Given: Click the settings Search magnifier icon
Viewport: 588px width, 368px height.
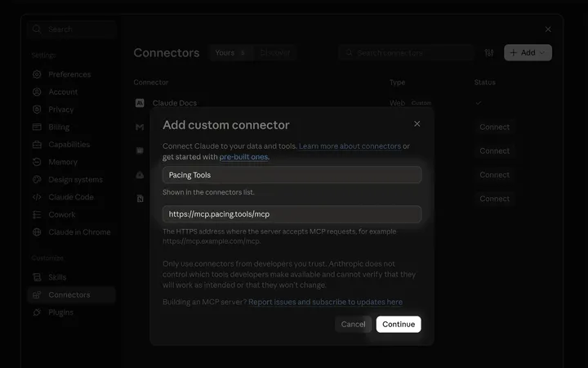Looking at the screenshot, I should (x=37, y=29).
